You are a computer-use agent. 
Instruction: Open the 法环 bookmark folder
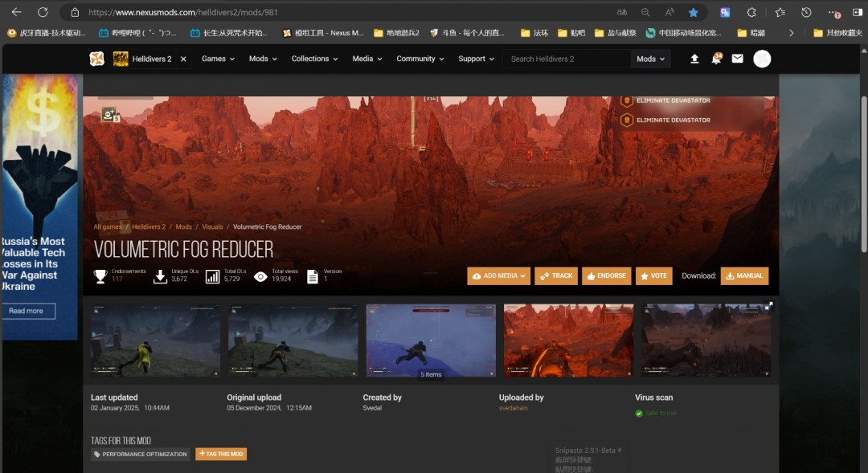point(534,33)
